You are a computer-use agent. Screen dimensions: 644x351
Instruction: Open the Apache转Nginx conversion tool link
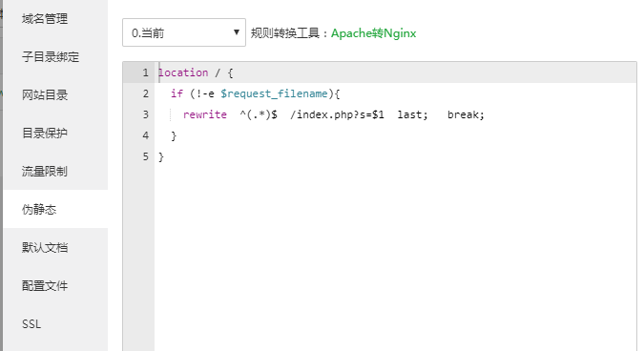point(373,33)
